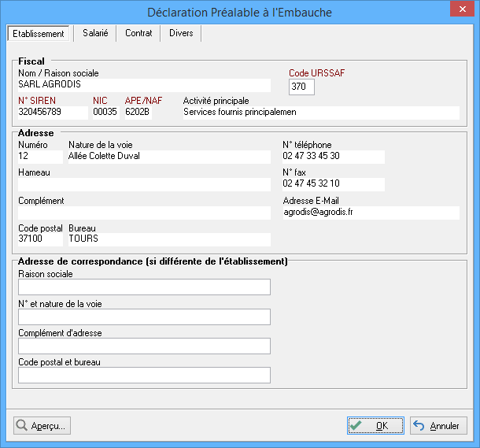480x448 pixels.
Task: Confirm with the OK button
Action: pos(375,426)
